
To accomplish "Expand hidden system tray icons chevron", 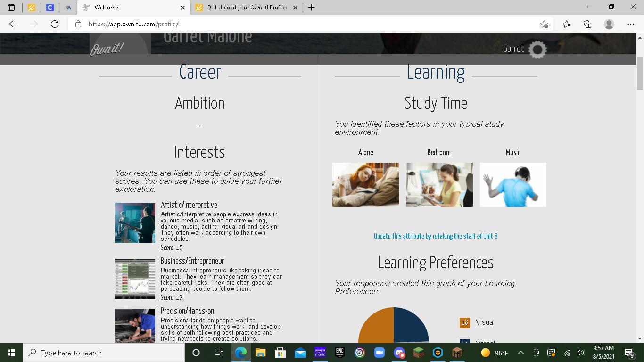I will click(520, 353).
